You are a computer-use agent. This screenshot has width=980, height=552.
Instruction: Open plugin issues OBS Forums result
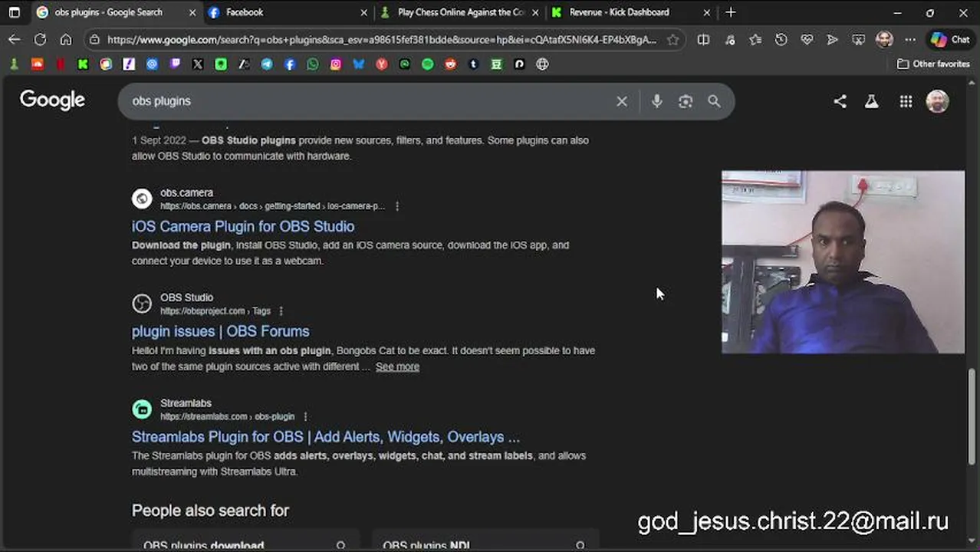click(221, 331)
